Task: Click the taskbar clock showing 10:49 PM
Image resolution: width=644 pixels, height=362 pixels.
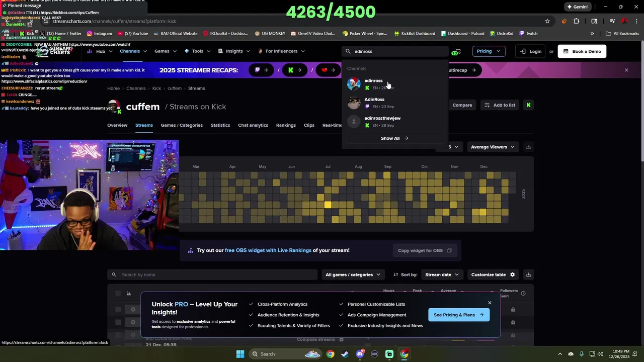Action: [621, 354]
